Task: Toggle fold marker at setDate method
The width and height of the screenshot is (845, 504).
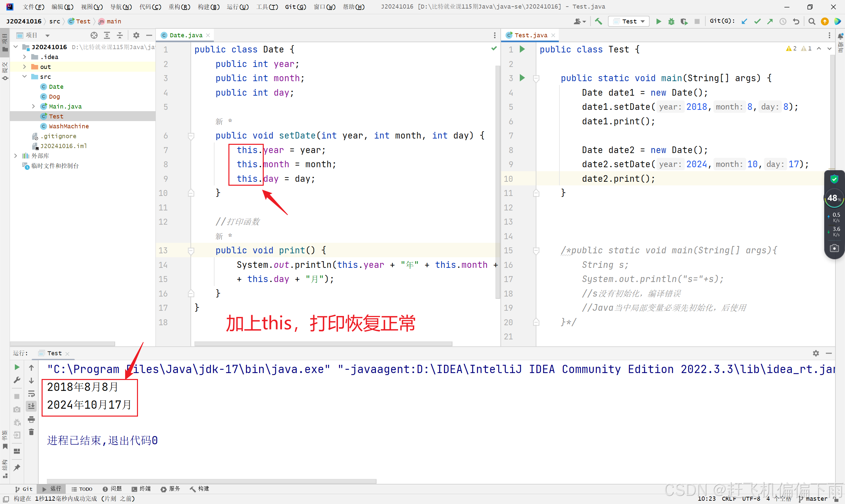Action: coord(191,136)
